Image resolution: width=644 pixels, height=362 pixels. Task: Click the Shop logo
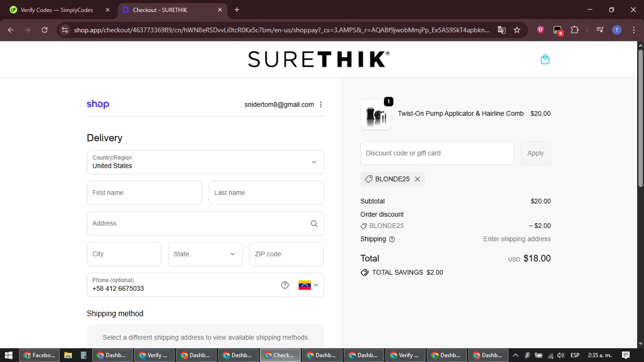click(x=98, y=104)
